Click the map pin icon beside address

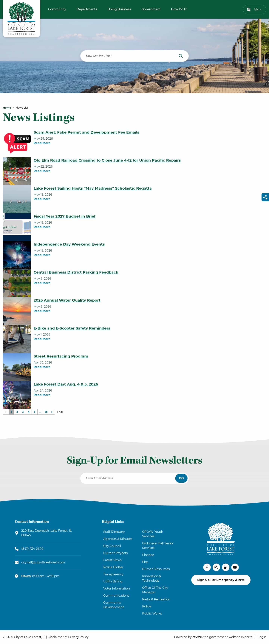(x=16, y=533)
